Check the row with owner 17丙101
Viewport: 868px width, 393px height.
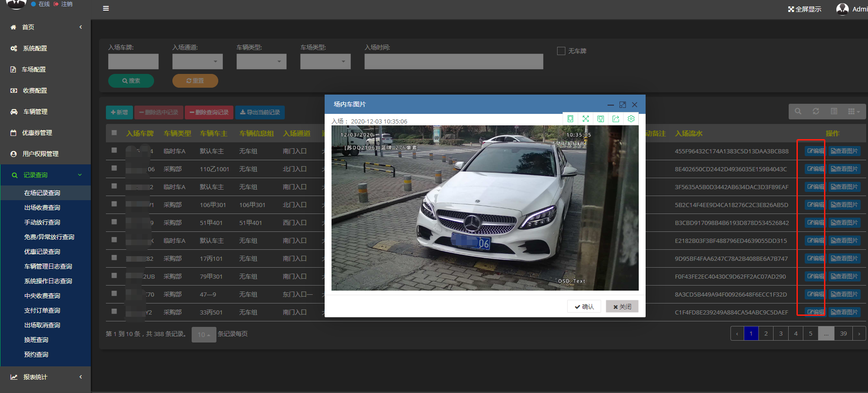tap(114, 258)
